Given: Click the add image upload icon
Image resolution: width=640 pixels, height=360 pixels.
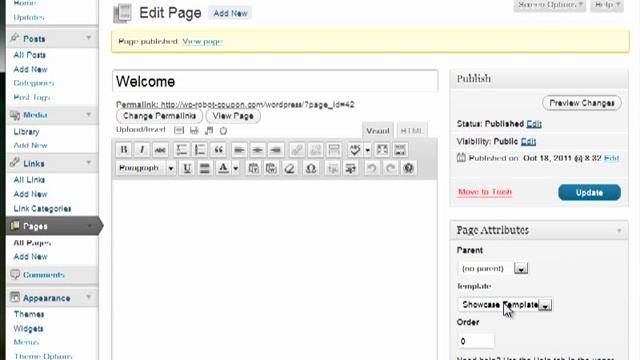Looking at the screenshot, I should pos(179,130).
